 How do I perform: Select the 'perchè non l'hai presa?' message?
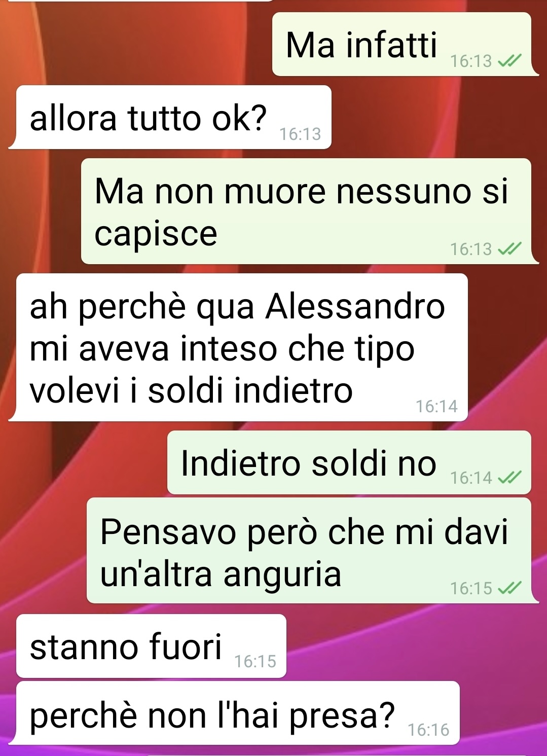pos(238,713)
